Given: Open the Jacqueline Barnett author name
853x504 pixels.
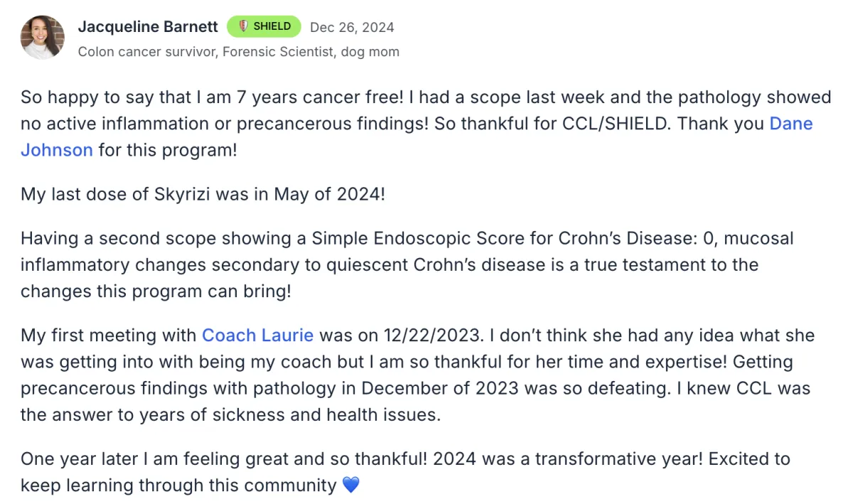Looking at the screenshot, I should 148,27.
